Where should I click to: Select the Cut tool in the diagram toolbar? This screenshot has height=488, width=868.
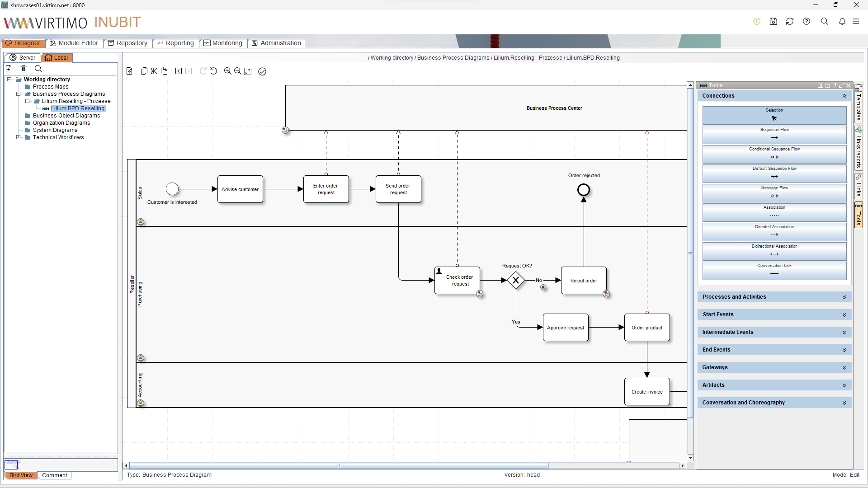pyautogui.click(x=154, y=71)
